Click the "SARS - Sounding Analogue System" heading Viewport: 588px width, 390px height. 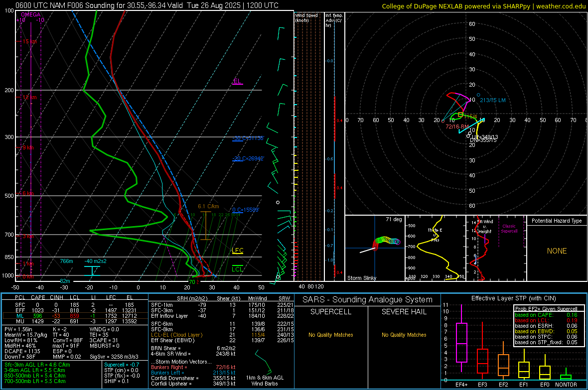click(x=368, y=300)
